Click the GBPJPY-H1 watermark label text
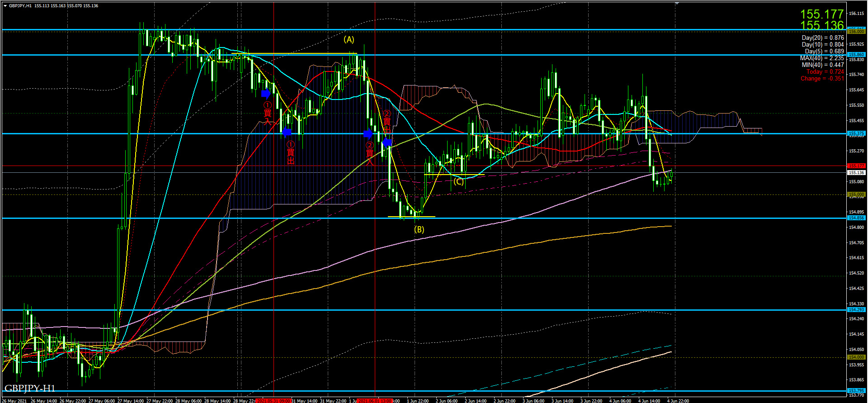The width and height of the screenshot is (868, 403). point(30,389)
